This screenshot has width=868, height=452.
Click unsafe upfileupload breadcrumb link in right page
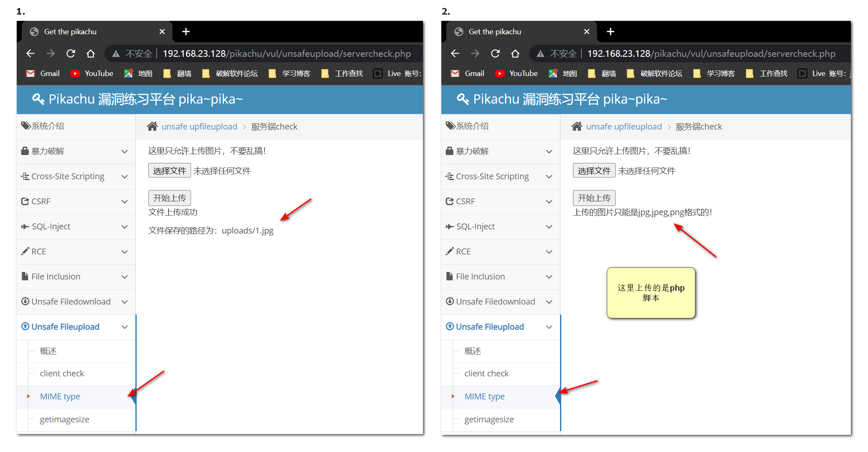point(624,127)
